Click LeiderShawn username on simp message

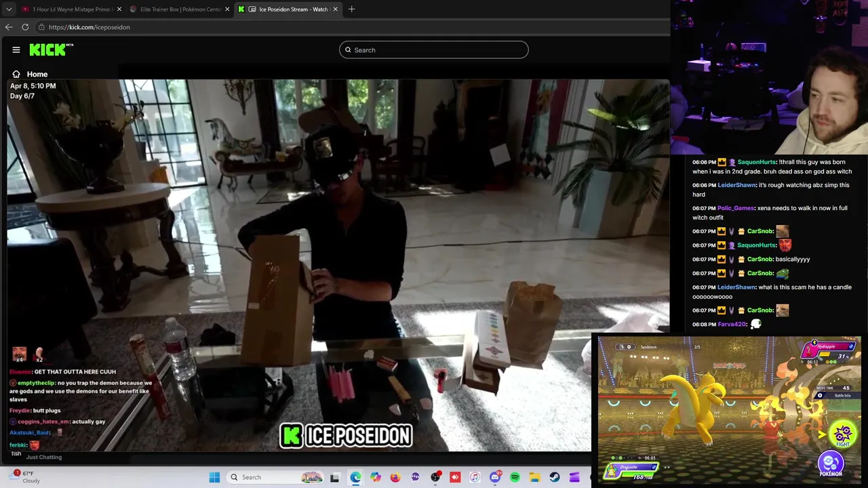click(x=736, y=185)
